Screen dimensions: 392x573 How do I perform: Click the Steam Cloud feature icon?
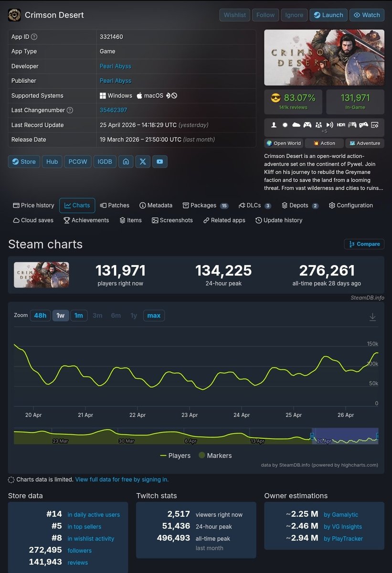tap(296, 125)
